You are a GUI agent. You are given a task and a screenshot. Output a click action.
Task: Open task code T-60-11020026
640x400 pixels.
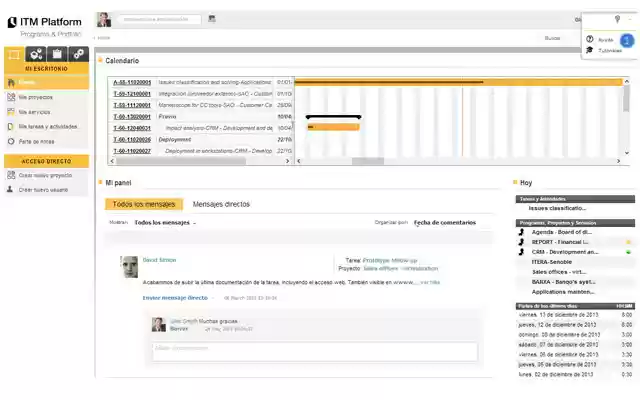132,140
